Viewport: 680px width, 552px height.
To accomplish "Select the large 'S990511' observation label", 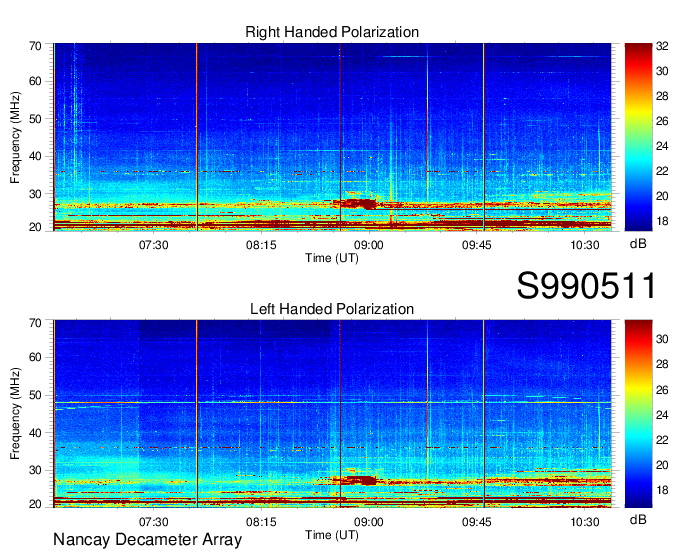I will click(586, 286).
